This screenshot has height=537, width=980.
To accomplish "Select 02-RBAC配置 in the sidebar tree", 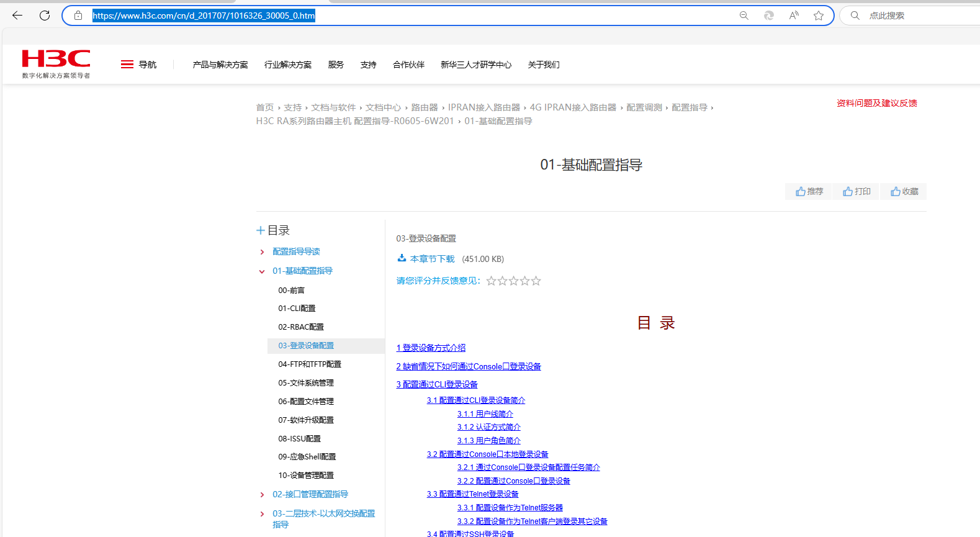I will 301,327.
